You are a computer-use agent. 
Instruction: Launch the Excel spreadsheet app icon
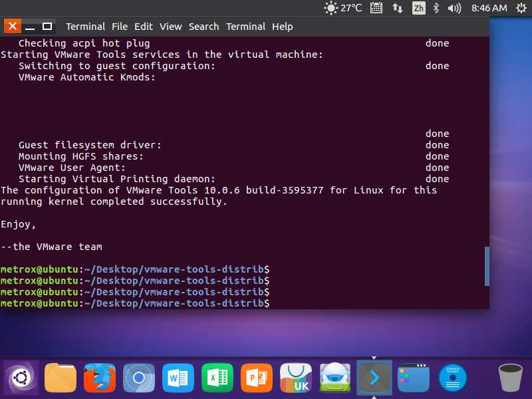pos(217,378)
